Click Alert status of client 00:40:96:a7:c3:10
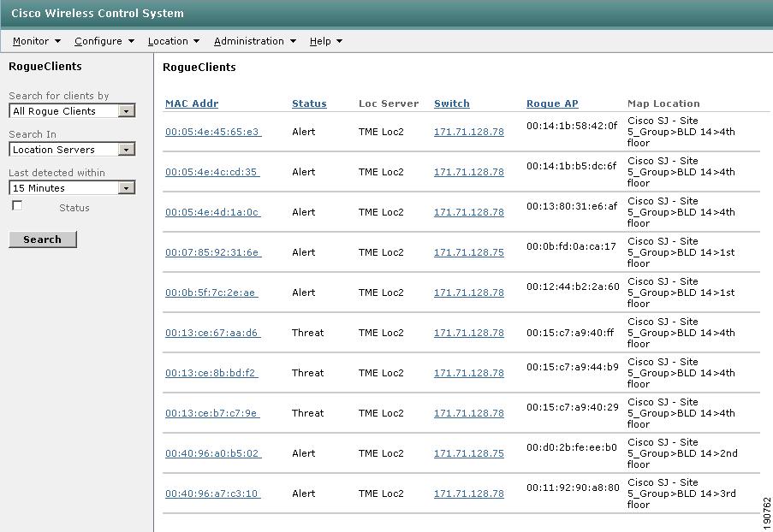 (304, 494)
